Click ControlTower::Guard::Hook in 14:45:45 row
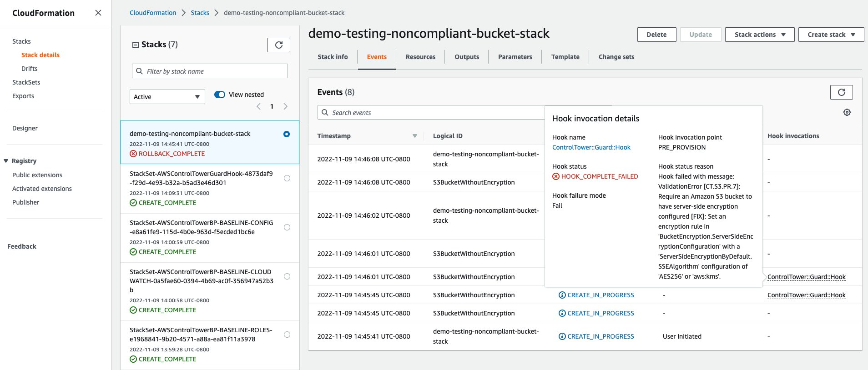This screenshot has width=868, height=370. pyautogui.click(x=806, y=295)
